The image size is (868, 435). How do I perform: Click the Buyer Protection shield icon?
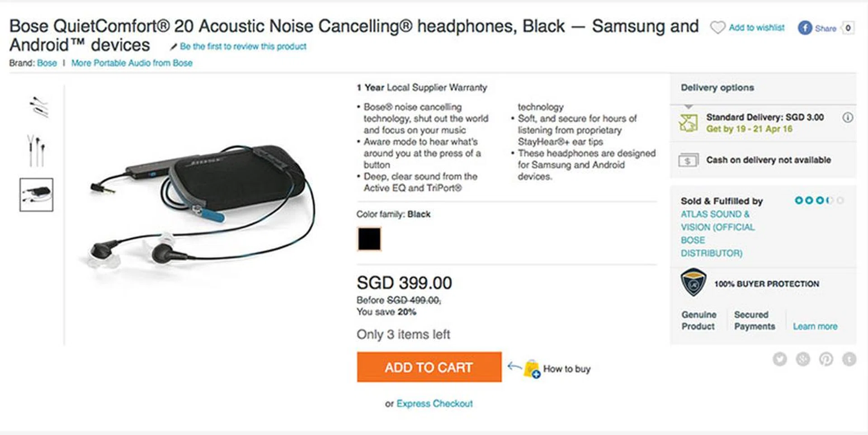coord(693,283)
